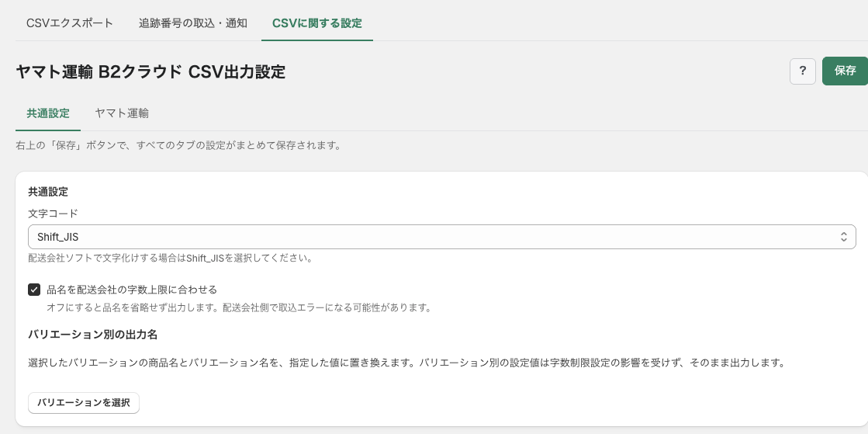The width and height of the screenshot is (868, 434).
Task: Open the CSVエクスポート tab
Action: point(70,23)
